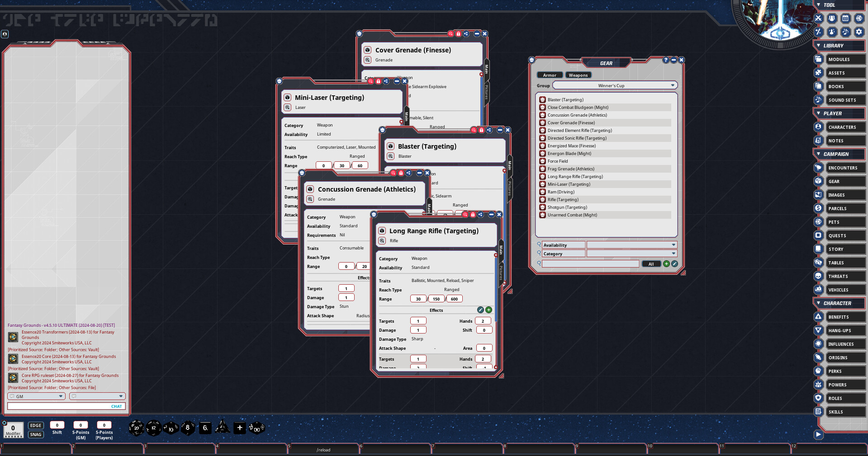
Task: Switch to Pictures tab on Long Range Rifle
Action: tap(501, 273)
